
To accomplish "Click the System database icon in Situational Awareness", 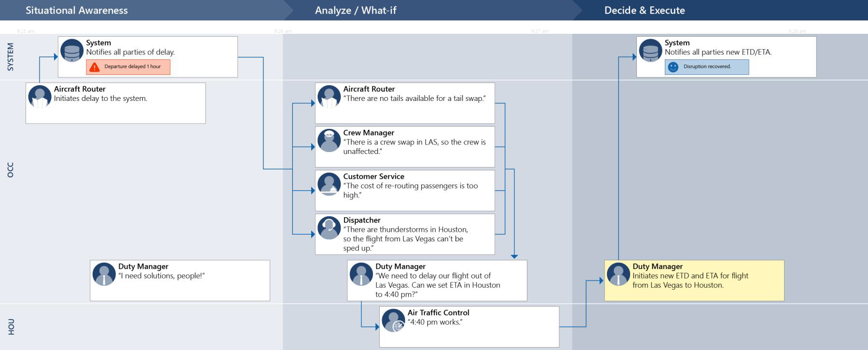I will tap(72, 51).
